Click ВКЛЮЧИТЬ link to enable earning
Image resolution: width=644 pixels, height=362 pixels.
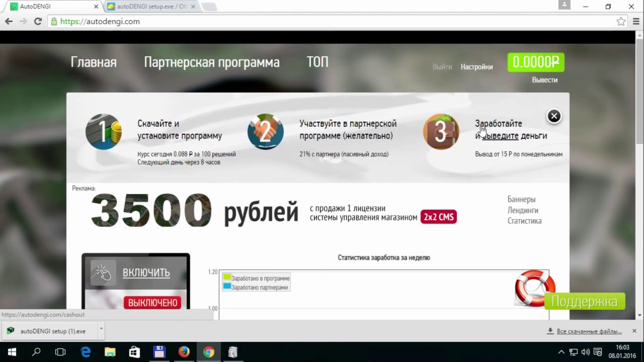click(x=146, y=273)
